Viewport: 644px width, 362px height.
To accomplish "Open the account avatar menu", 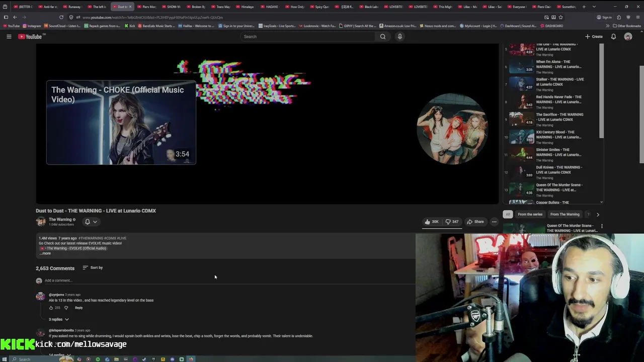I will (x=628, y=37).
